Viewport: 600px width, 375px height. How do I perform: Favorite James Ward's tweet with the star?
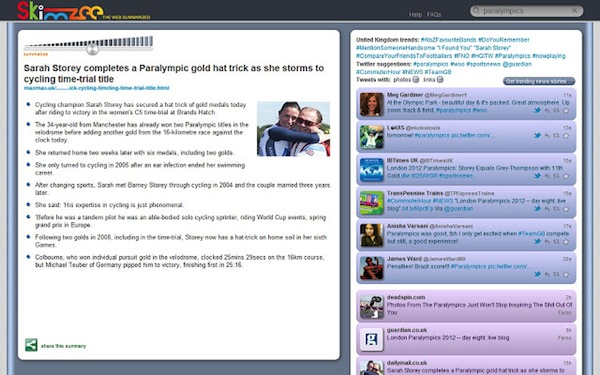coord(566,274)
